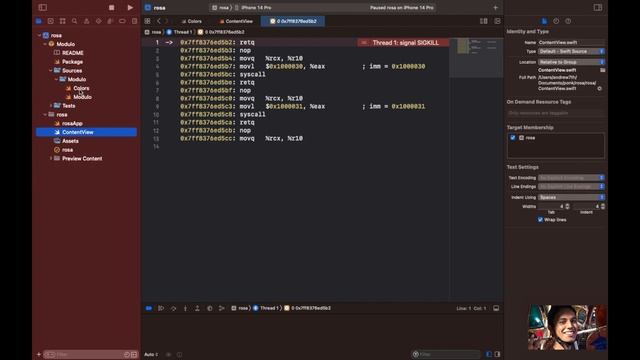The image size is (640, 360).
Task: Click Thread 1 signal SIGKILL annotation
Action: (x=403, y=42)
